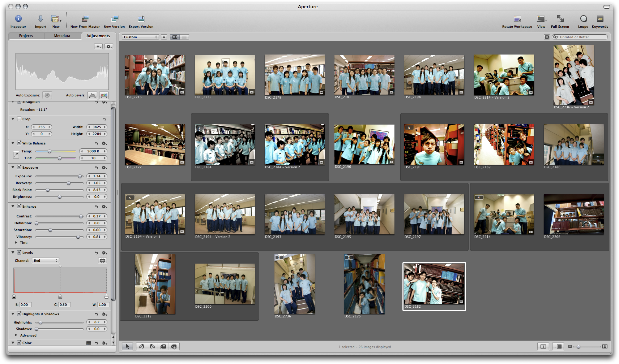Click the Export Version icon

[x=141, y=19]
